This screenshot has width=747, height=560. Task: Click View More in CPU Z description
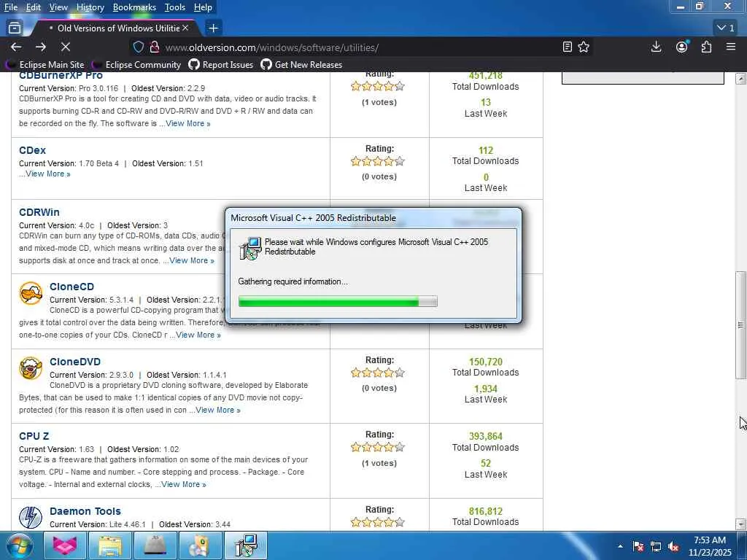[184, 484]
